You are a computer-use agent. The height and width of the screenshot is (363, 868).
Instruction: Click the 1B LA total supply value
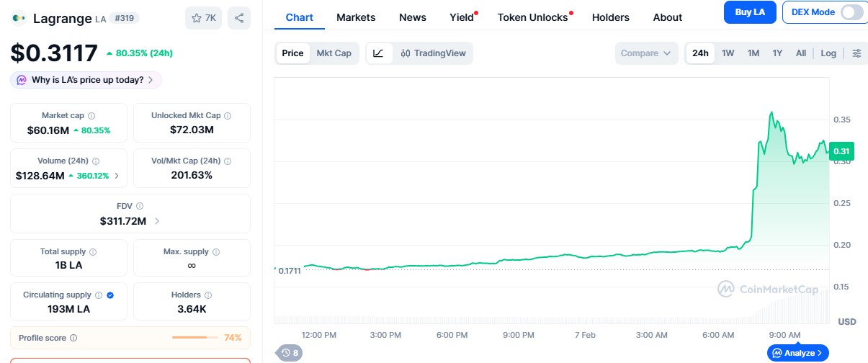(x=68, y=266)
